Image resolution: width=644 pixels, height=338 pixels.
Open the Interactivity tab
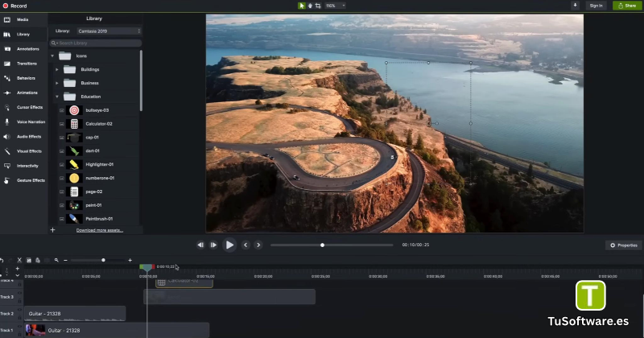click(x=23, y=166)
